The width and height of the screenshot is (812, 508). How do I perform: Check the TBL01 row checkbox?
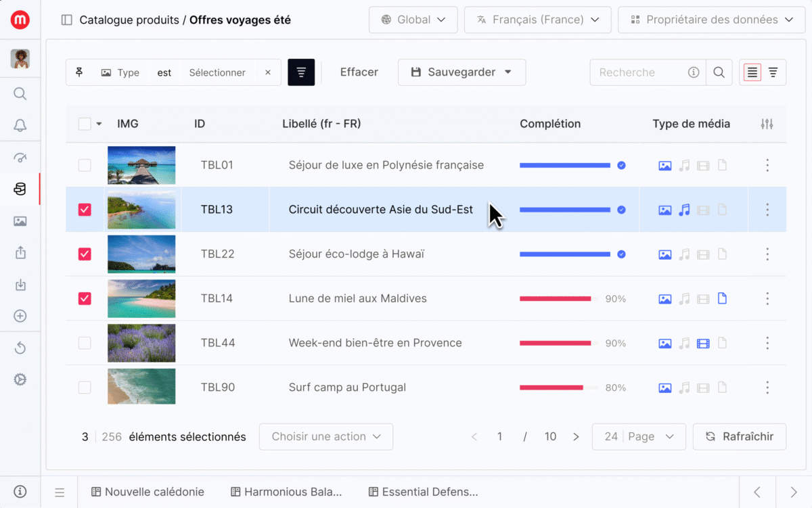coord(85,165)
